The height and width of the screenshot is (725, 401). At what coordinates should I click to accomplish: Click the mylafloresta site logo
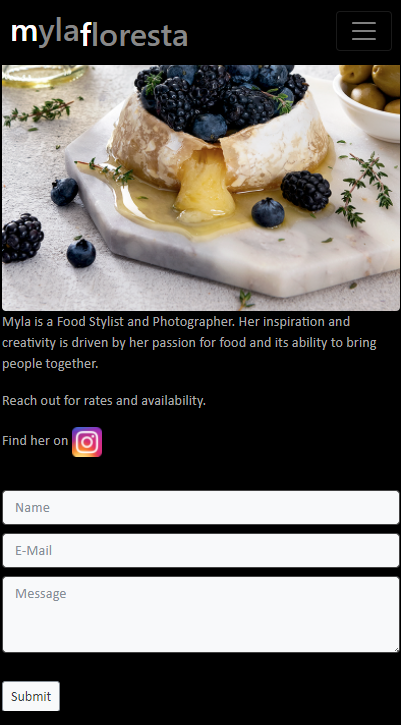[99, 34]
